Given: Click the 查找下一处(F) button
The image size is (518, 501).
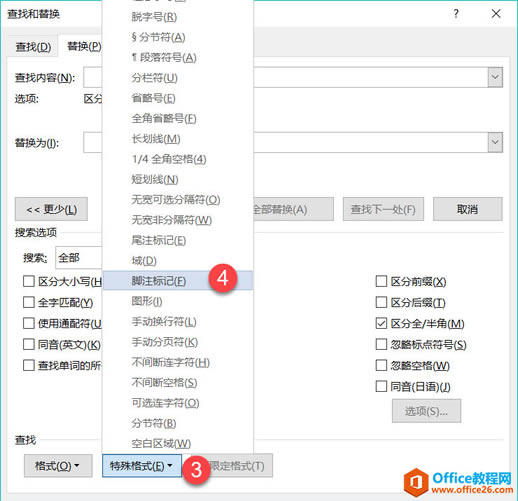Looking at the screenshot, I should (383, 209).
